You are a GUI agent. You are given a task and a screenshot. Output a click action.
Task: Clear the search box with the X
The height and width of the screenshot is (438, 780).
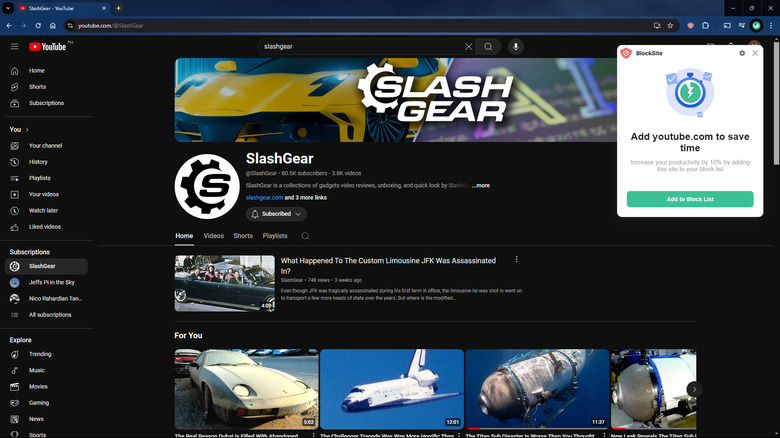469,46
